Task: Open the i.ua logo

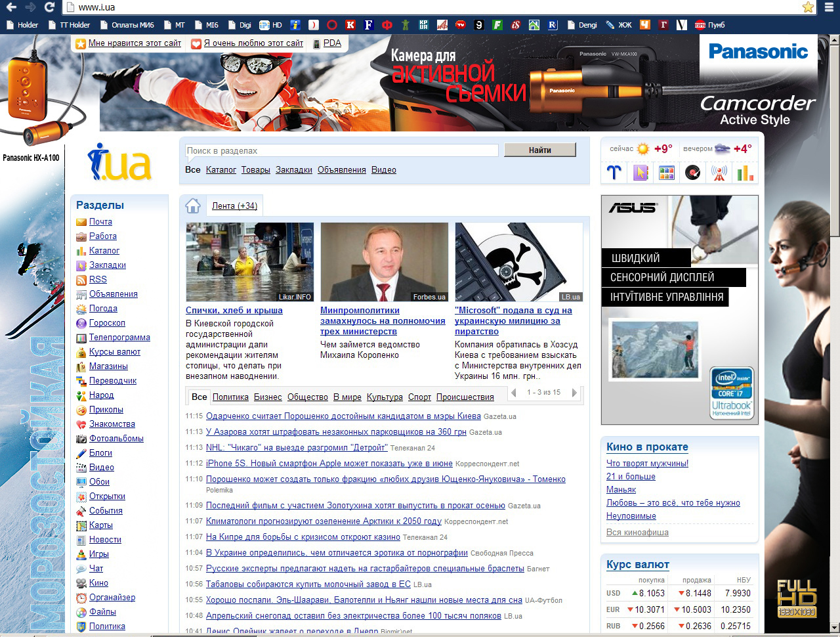Action: pos(119,162)
